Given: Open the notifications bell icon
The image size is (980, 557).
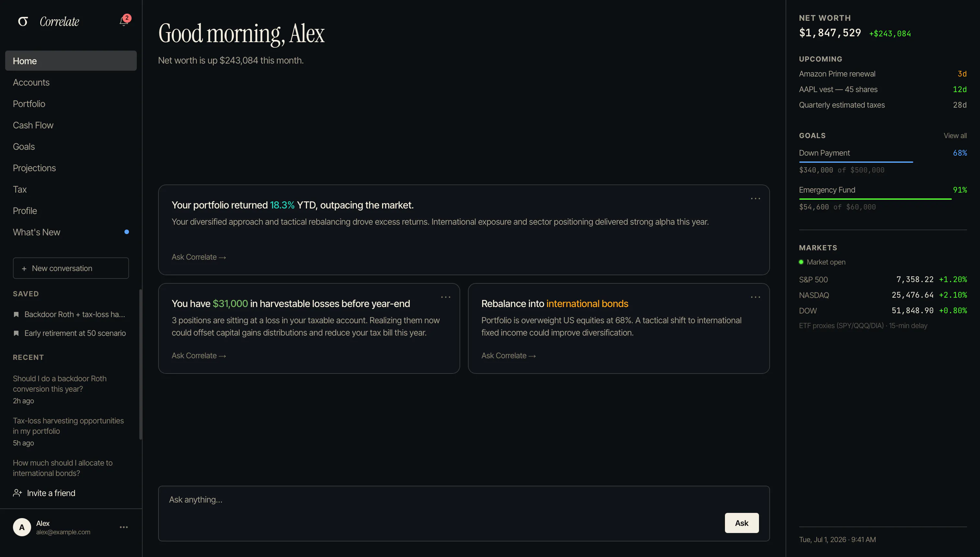Looking at the screenshot, I should tap(124, 21).
